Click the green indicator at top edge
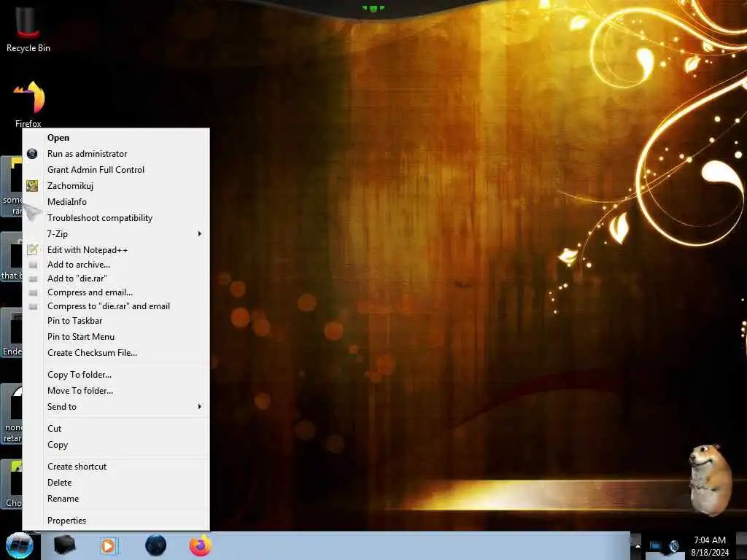Image resolution: width=747 pixels, height=560 pixels. click(373, 8)
